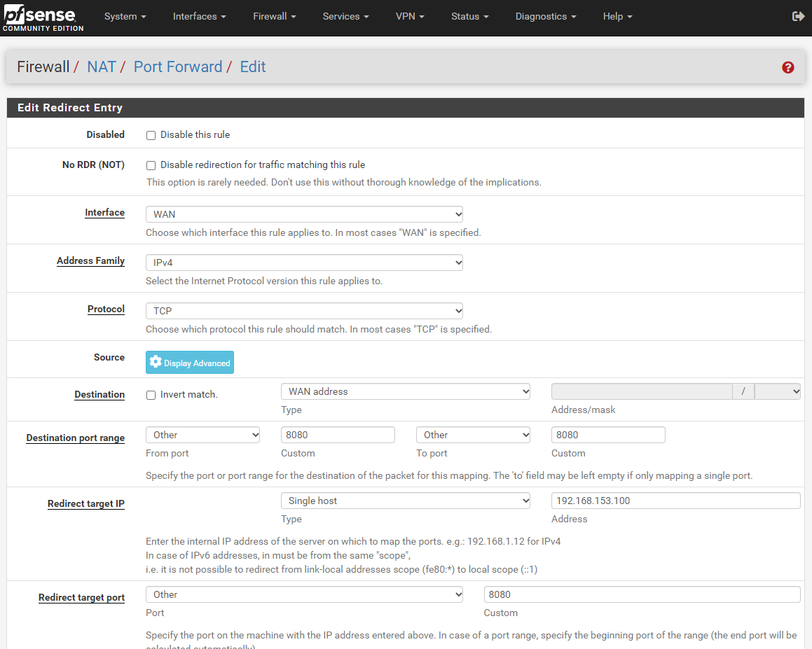Click the Redirect target port label

pyautogui.click(x=81, y=597)
